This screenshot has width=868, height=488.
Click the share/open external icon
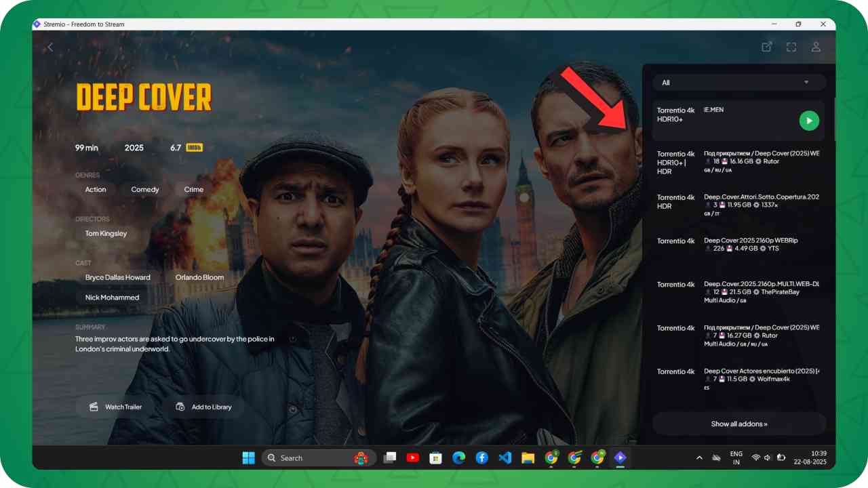[766, 47]
